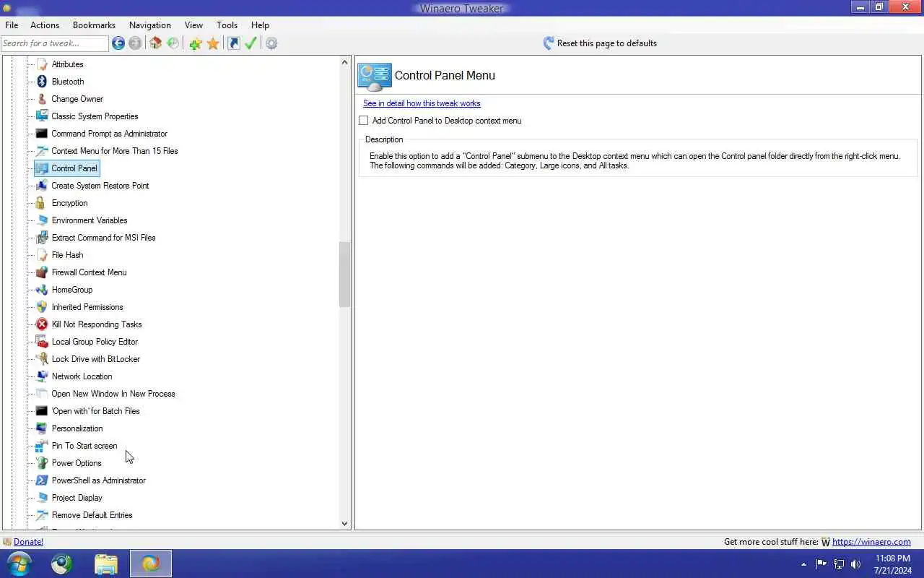The height and width of the screenshot is (578, 924).
Task: Click the Power Options icon
Action: [42, 463]
